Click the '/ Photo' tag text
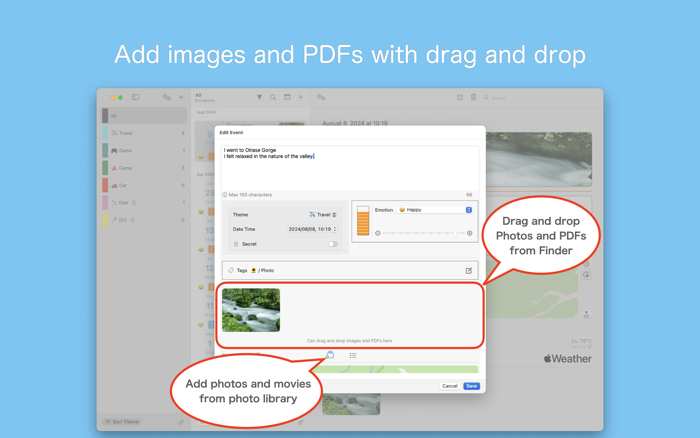Screen dimensions: 700x438 pyautogui.click(x=266, y=271)
